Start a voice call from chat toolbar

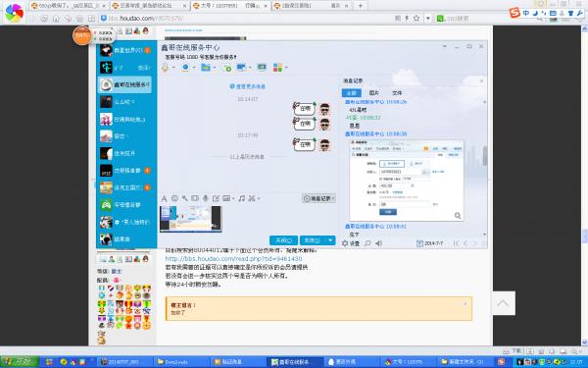(166, 68)
